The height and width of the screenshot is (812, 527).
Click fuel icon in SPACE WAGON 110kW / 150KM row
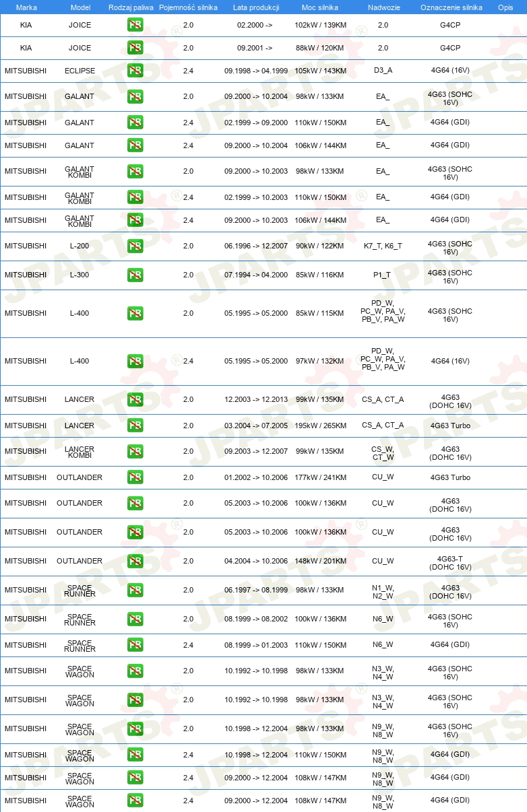(x=135, y=755)
